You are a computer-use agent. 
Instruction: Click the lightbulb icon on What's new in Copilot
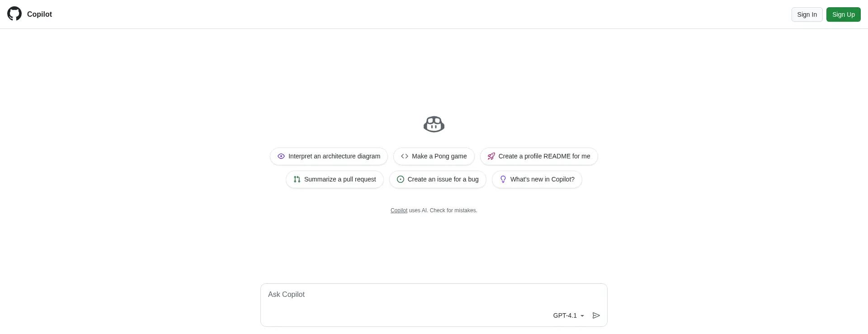503,179
